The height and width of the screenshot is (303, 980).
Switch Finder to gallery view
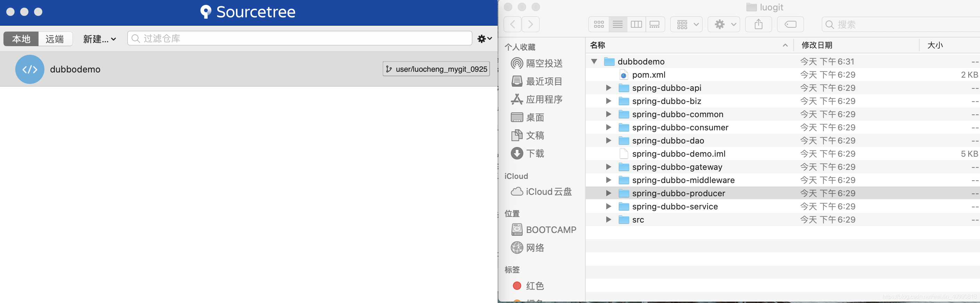click(x=655, y=24)
